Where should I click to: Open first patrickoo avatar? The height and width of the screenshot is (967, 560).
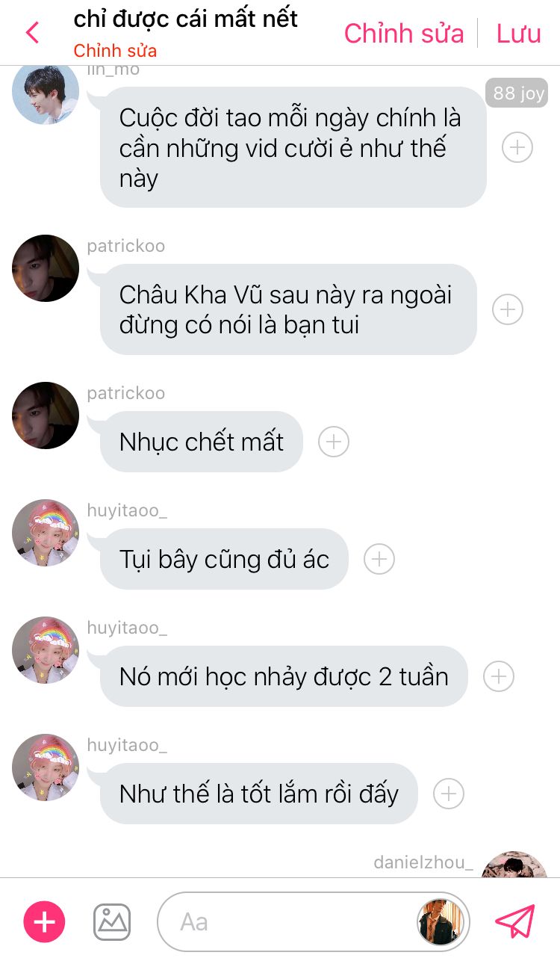pyautogui.click(x=46, y=268)
